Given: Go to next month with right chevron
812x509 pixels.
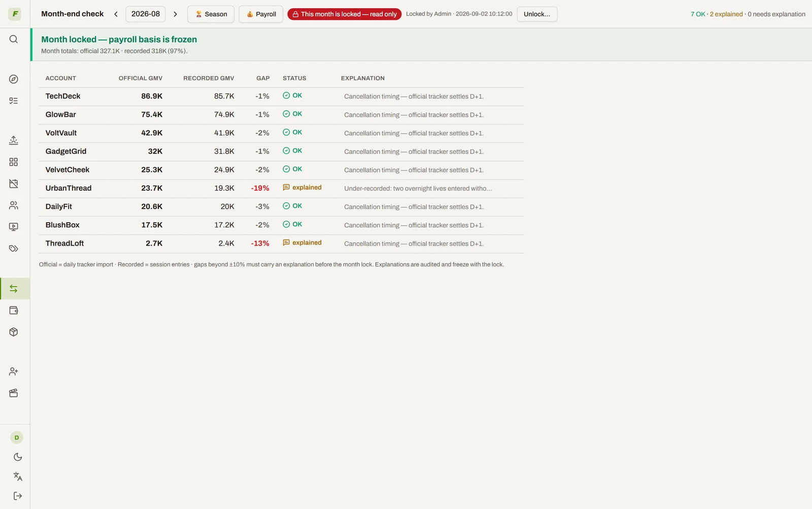Looking at the screenshot, I should tap(176, 14).
